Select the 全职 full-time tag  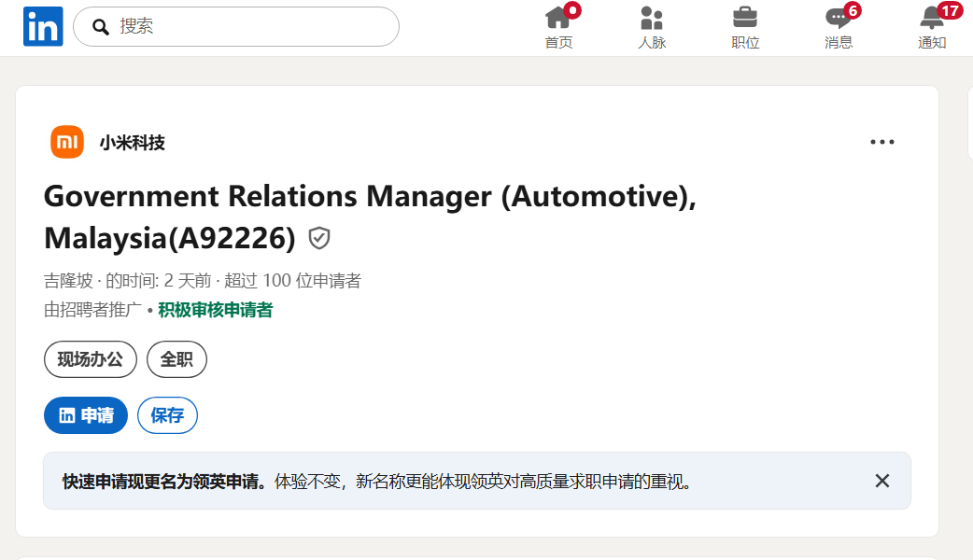(x=176, y=359)
